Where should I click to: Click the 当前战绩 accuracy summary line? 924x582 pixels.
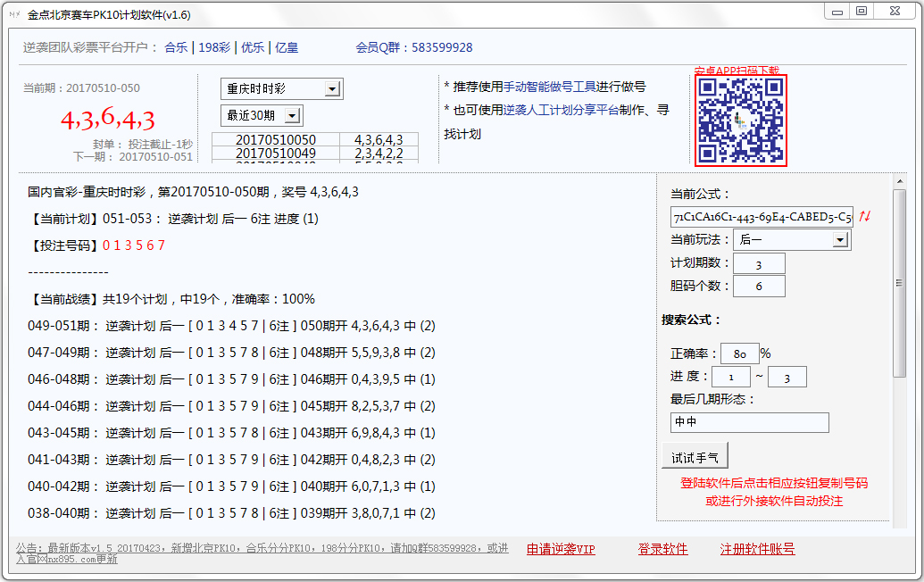[171, 299]
